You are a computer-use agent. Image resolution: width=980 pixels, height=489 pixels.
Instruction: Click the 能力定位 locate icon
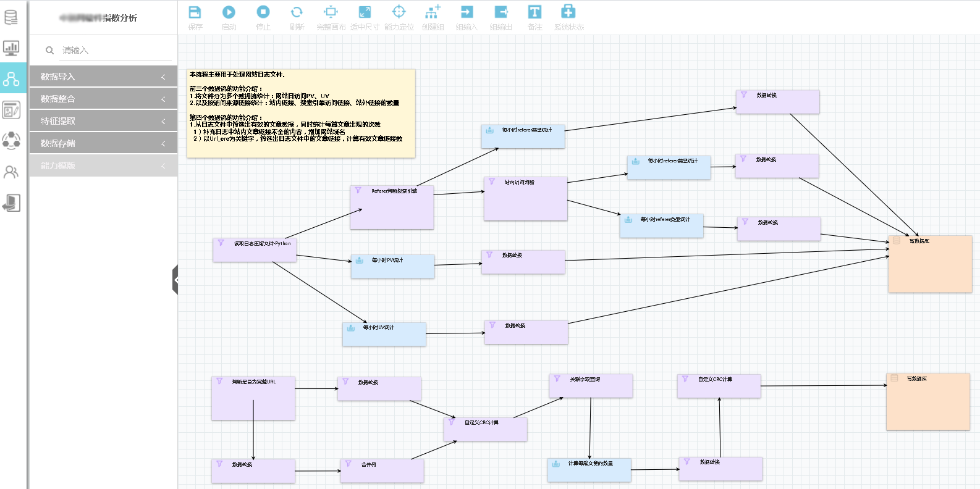click(x=399, y=12)
